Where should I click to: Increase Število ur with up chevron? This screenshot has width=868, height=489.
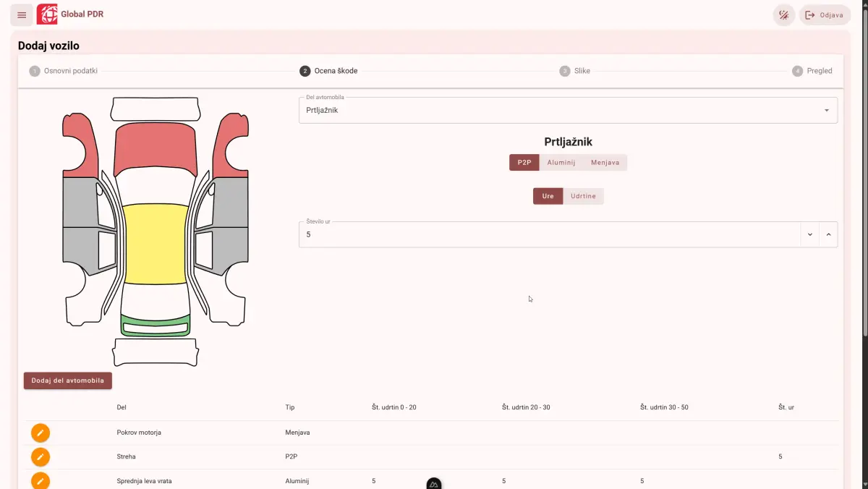(x=828, y=234)
